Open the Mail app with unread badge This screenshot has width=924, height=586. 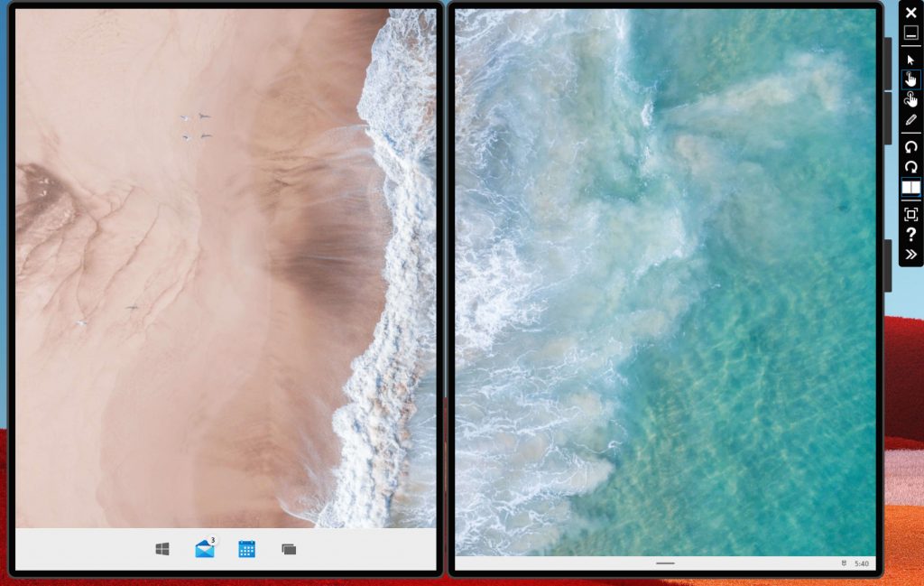coord(205,549)
